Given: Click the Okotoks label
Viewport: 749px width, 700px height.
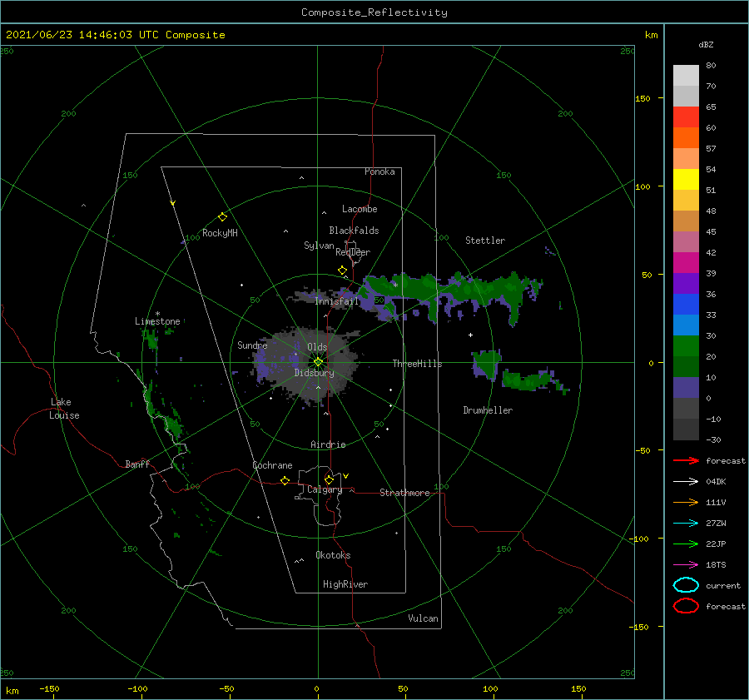Looking at the screenshot, I should click(333, 555).
